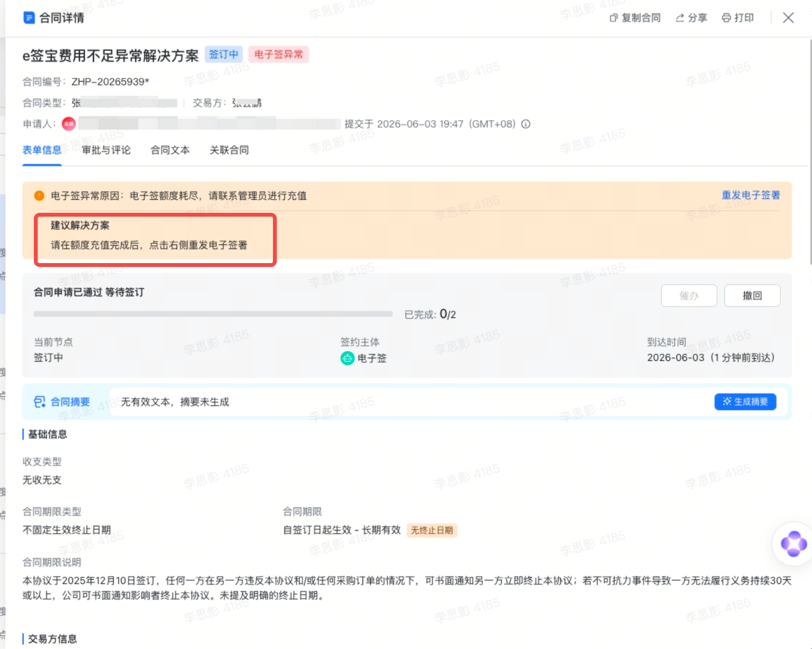Print the contract using 打印

(x=737, y=18)
